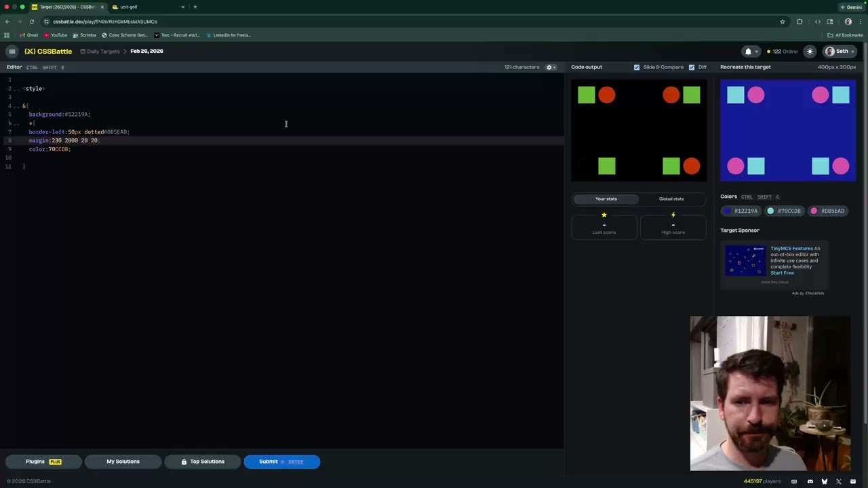Open the Torc - Recruit bookmark
Image resolution: width=868 pixels, height=488 pixels.
tap(176, 35)
